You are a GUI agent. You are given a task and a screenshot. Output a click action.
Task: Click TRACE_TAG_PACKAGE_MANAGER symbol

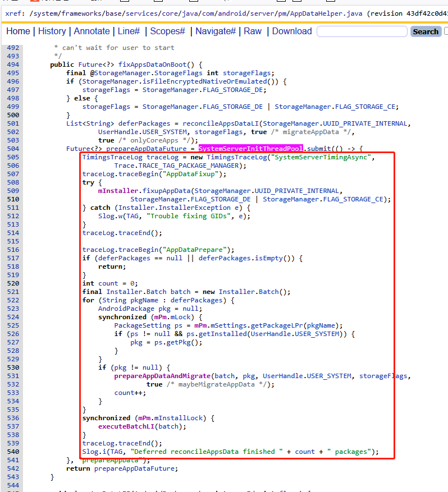(x=189, y=165)
